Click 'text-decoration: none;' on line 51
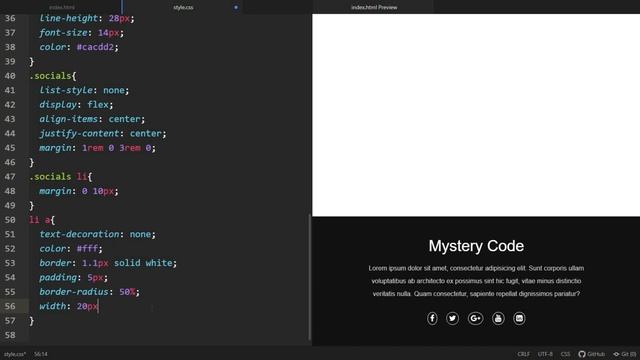 pyautogui.click(x=98, y=234)
